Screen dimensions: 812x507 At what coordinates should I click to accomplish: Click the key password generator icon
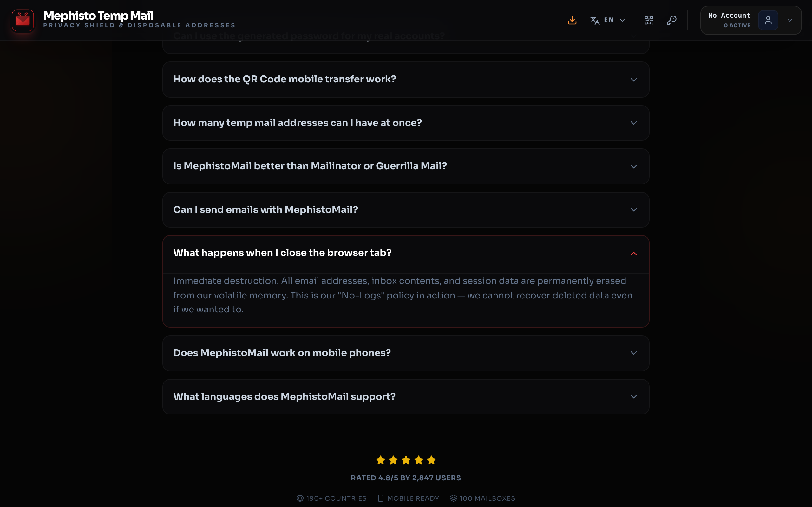click(x=671, y=20)
